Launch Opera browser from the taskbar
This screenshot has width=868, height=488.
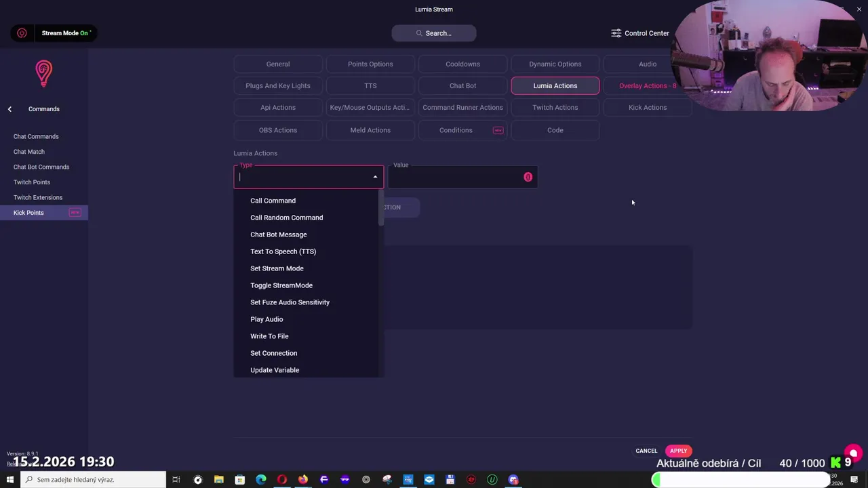point(281,480)
